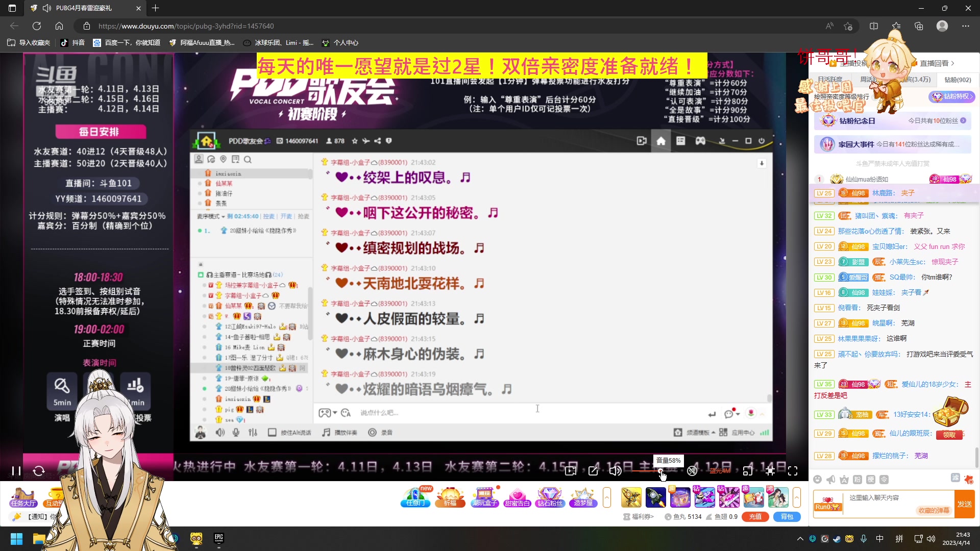Reload the stream with the player refresh icon
Viewport: 980px width, 551px height.
39,471
